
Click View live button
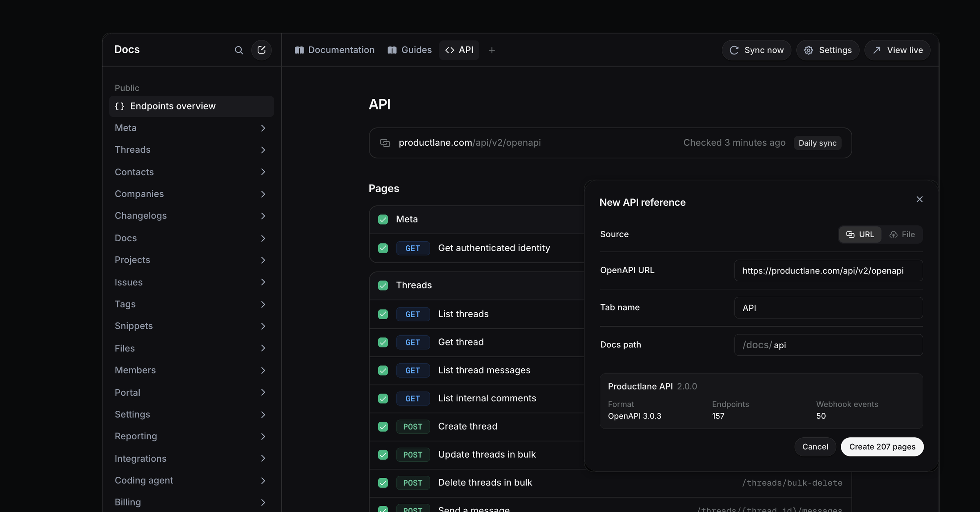coord(897,50)
